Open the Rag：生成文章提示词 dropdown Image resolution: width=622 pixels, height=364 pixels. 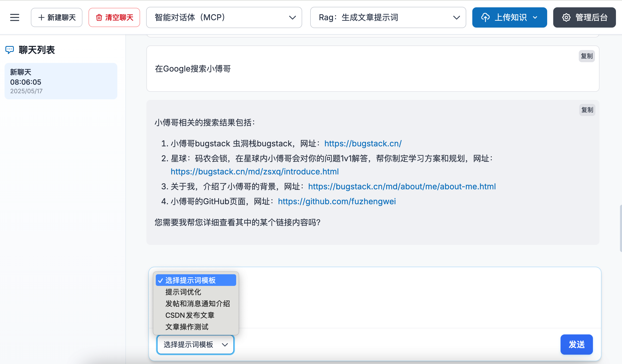(x=388, y=17)
